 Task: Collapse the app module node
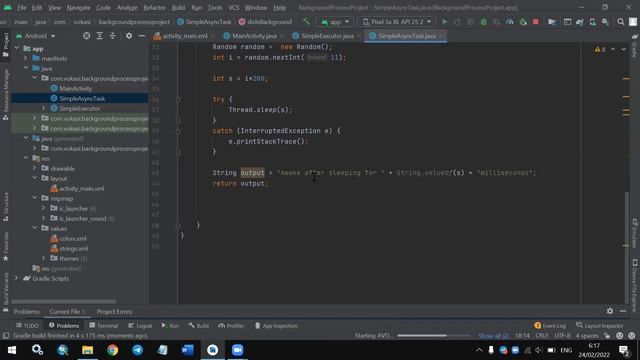coord(17,48)
